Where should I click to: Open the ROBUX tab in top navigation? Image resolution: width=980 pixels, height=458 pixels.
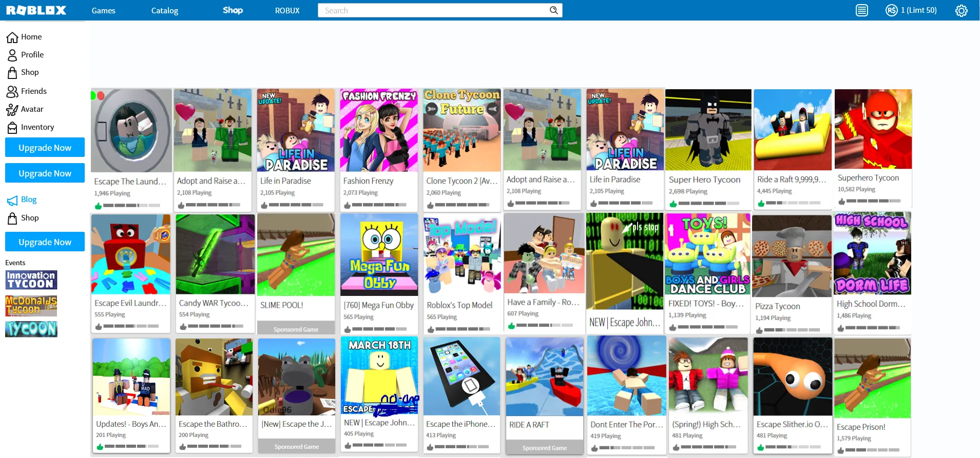pos(287,10)
